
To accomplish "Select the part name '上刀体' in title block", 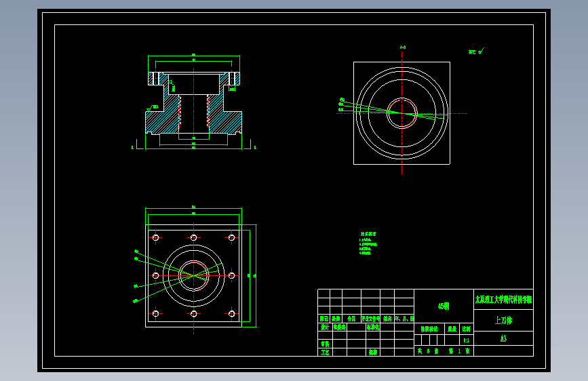I will [x=503, y=320].
